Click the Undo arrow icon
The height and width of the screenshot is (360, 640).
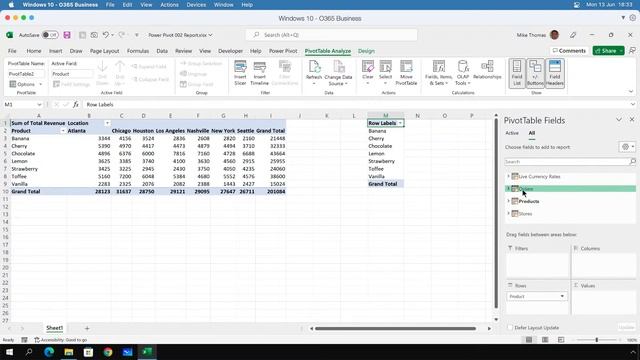coord(105,35)
